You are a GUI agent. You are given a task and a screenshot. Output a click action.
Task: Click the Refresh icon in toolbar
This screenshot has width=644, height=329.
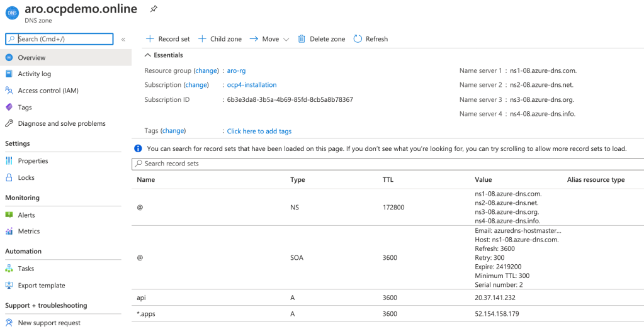coord(358,39)
